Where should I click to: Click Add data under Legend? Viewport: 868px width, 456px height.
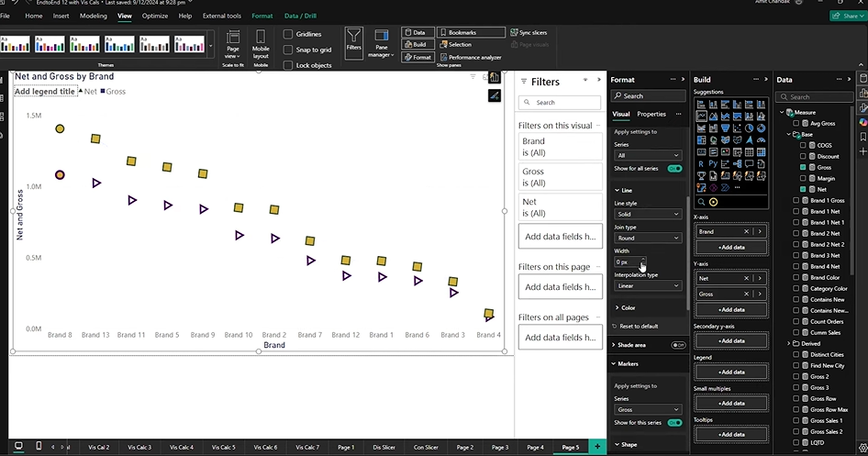tap(731, 372)
